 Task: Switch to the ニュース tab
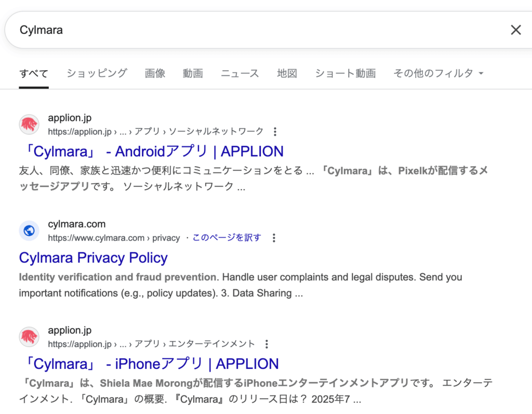pyautogui.click(x=240, y=73)
